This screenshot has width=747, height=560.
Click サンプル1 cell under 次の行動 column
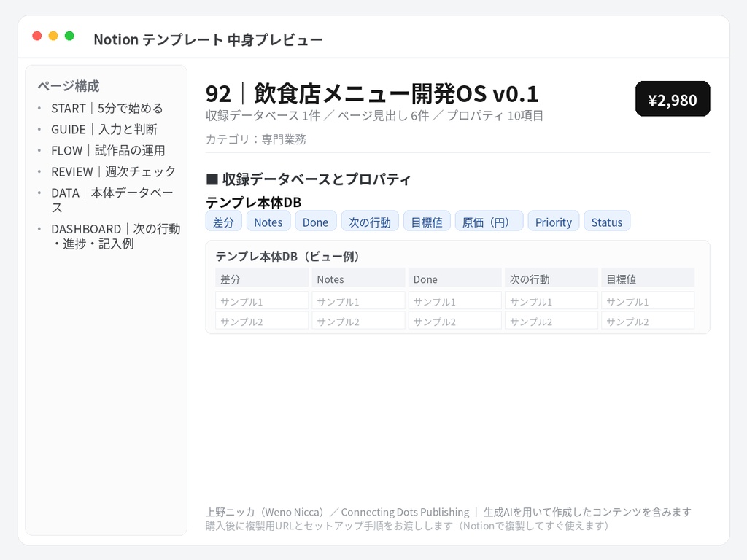551,301
